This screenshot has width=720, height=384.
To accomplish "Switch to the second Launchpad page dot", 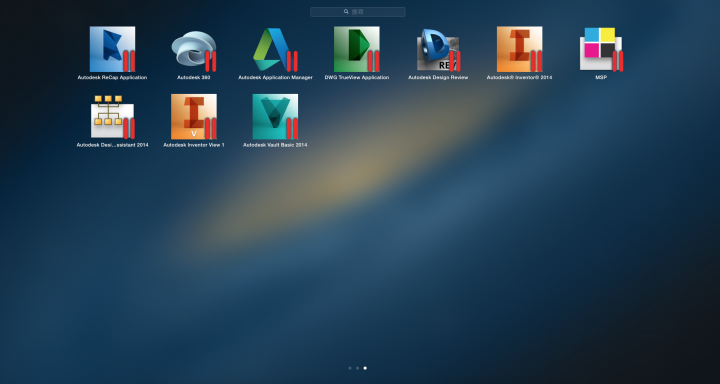I will tap(357, 368).
